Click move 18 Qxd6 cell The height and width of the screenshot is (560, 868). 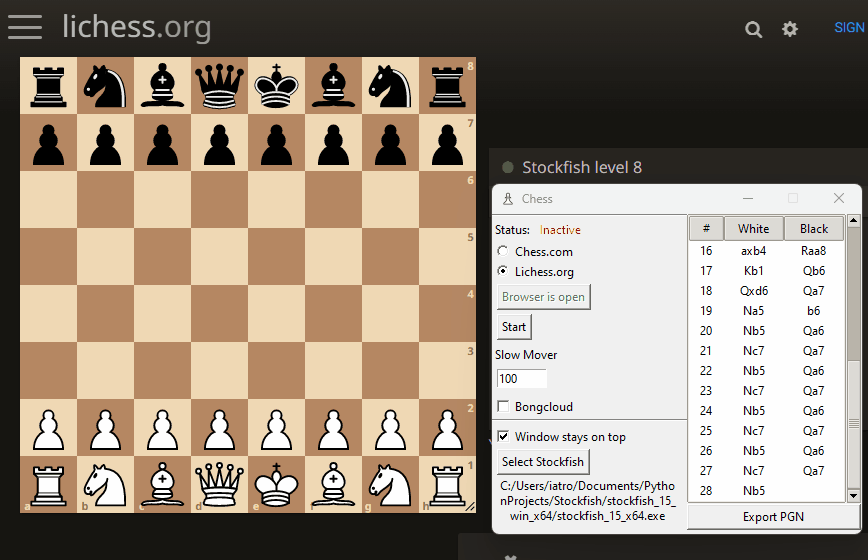click(x=753, y=291)
